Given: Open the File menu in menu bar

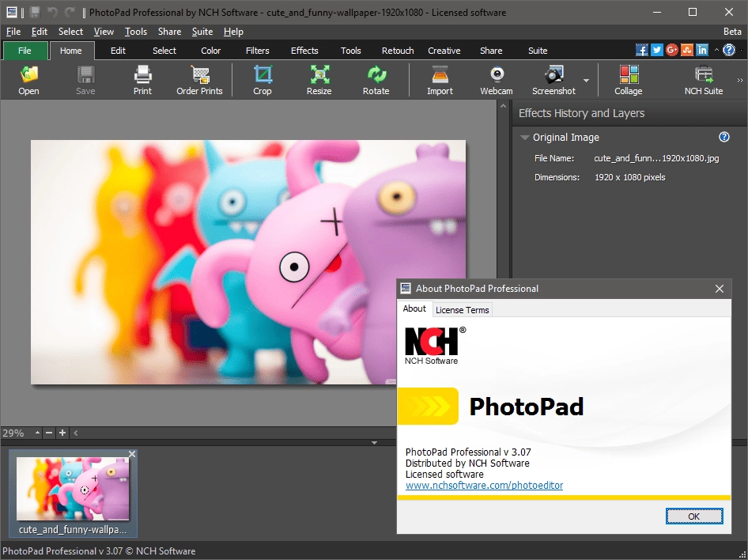Looking at the screenshot, I should (13, 32).
